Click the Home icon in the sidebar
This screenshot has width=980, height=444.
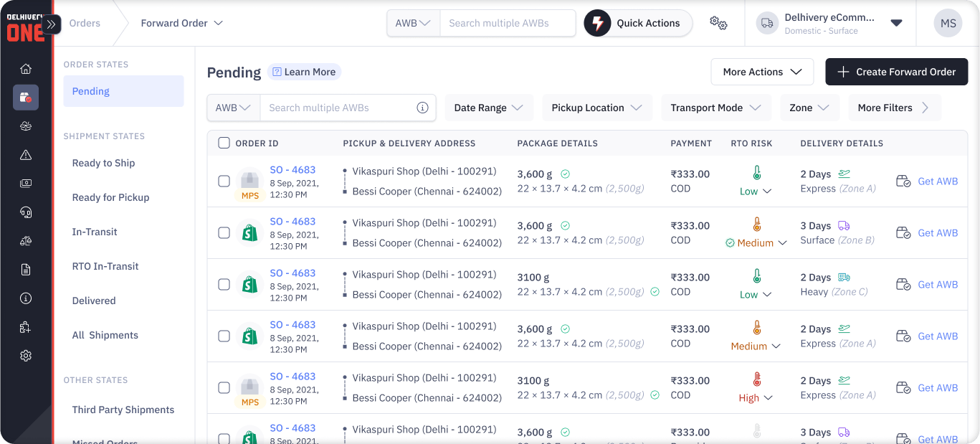tap(26, 69)
